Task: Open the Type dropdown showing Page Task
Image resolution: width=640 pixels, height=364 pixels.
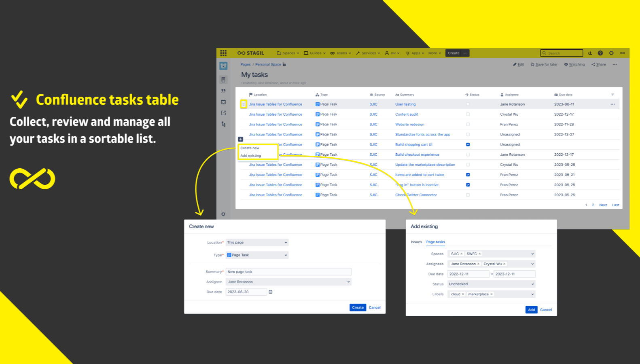Action: [257, 255]
